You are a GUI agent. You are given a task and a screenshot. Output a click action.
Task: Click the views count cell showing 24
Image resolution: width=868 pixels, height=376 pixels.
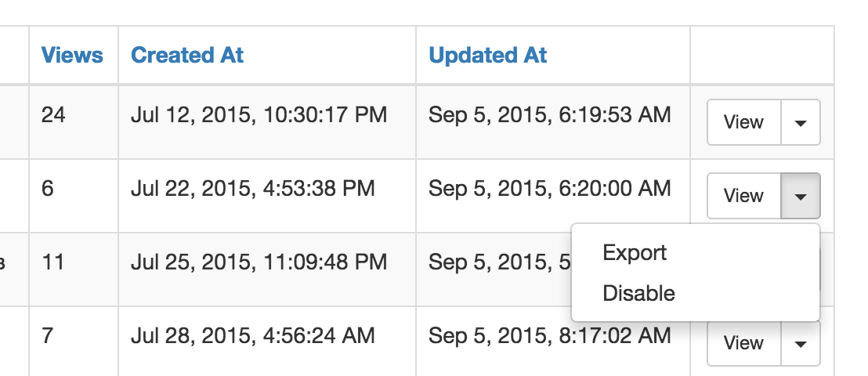click(x=74, y=122)
